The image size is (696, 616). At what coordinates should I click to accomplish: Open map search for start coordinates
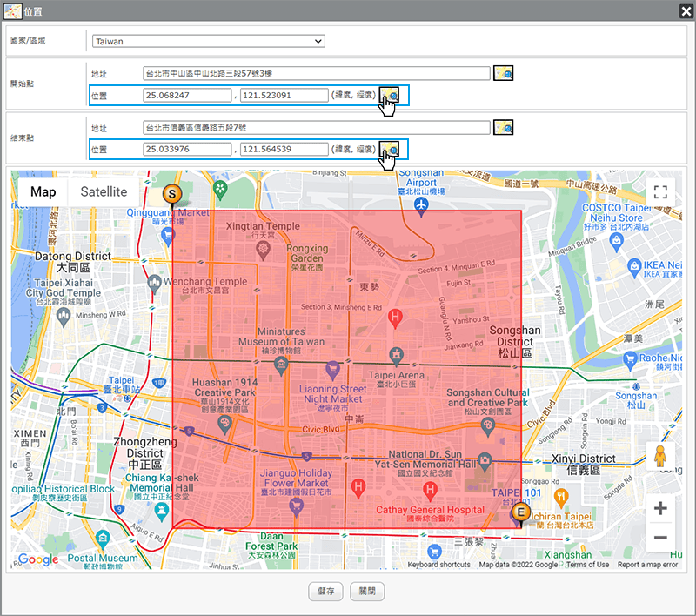389,95
